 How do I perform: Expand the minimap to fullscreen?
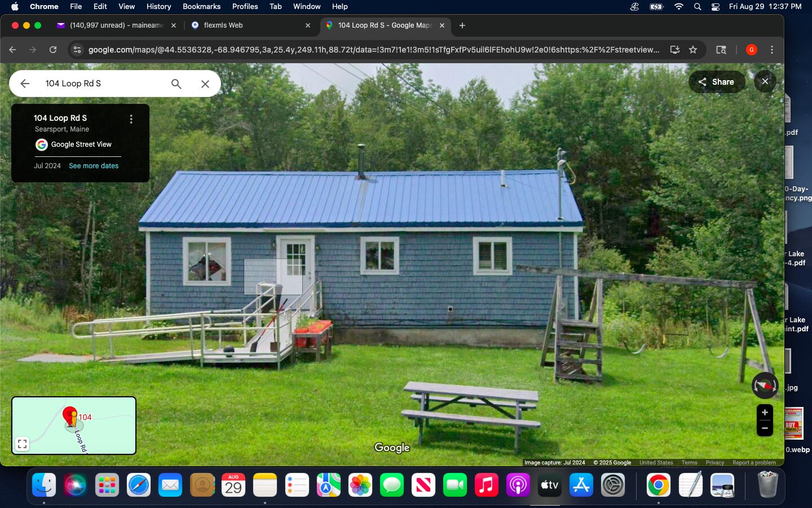(x=23, y=444)
